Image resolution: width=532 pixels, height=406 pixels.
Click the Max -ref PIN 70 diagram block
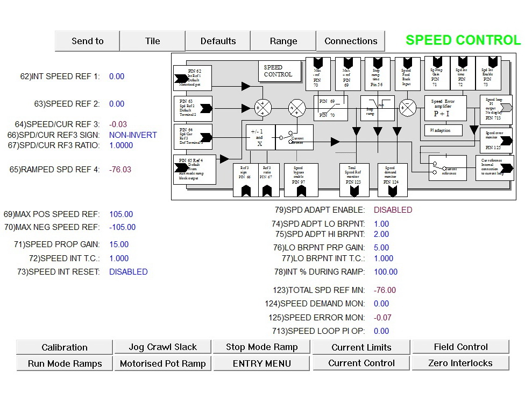pos(318,74)
